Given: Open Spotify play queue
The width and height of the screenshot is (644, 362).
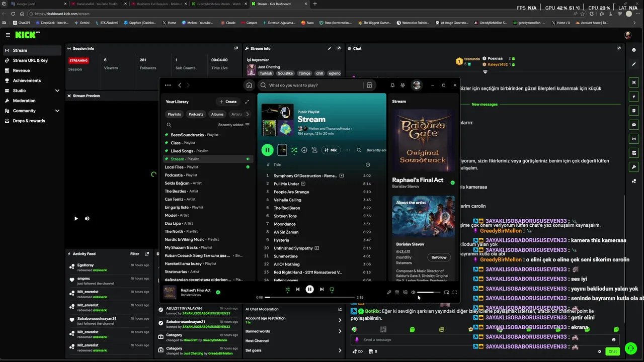Looking at the screenshot, I should 397,292.
